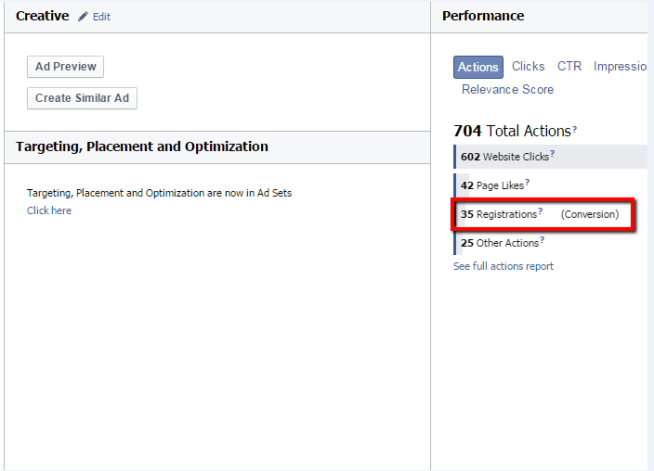The width and height of the screenshot is (654, 471).
Task: Click the 35 Registrations conversion row label
Action: click(x=498, y=214)
